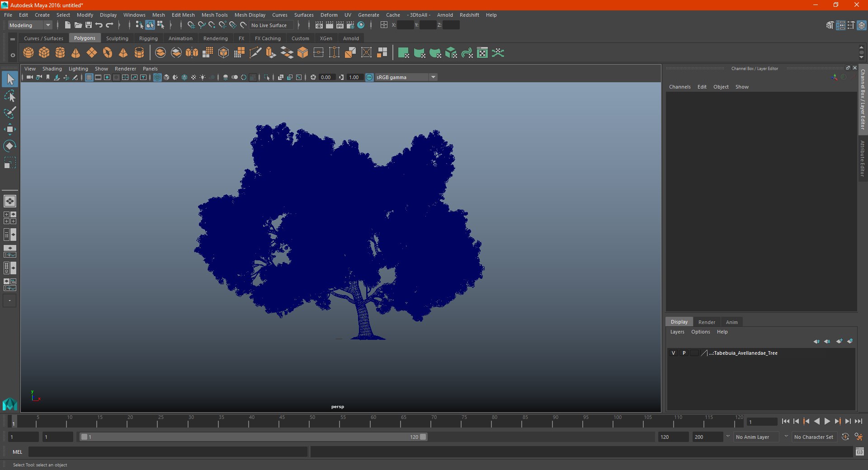Screen dimensions: 868x470
Task: Open the Mesh Tools menu
Action: 214,15
